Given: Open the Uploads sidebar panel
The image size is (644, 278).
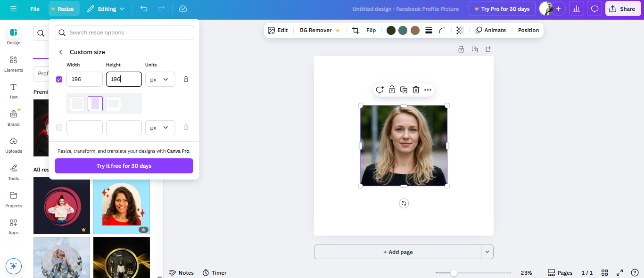Looking at the screenshot, I should [13, 145].
